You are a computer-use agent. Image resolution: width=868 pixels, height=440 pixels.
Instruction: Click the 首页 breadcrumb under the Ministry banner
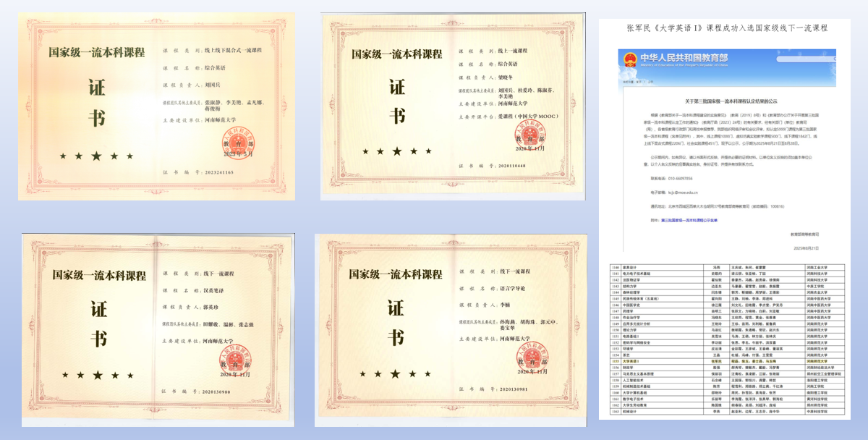pos(638,82)
